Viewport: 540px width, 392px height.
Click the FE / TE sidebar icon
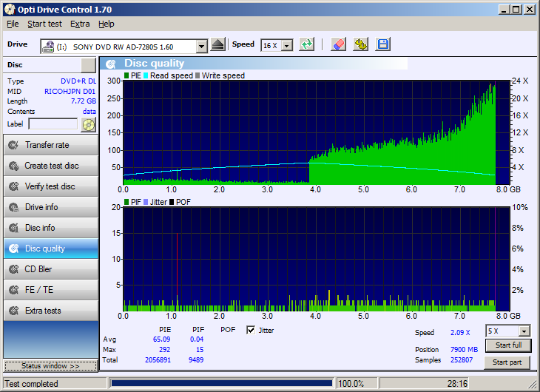13,290
